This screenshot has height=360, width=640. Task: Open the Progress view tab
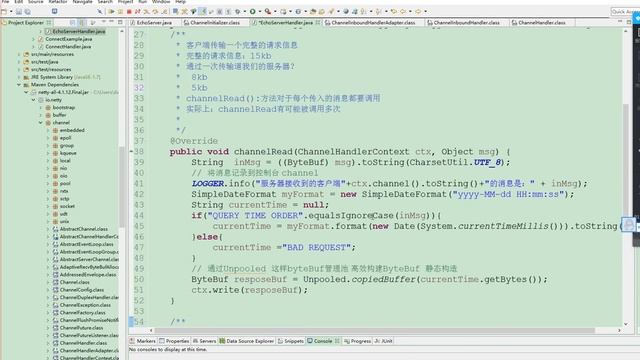click(x=358, y=341)
